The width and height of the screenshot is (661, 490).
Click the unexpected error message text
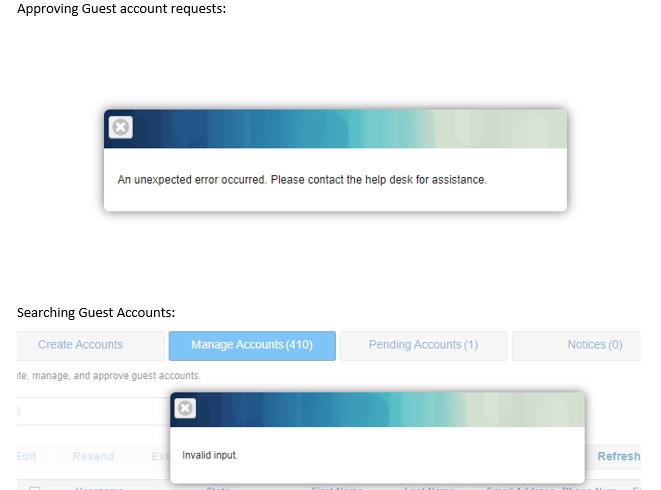click(x=302, y=180)
